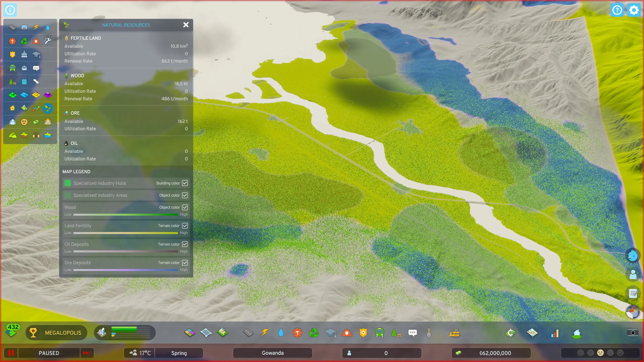Open Public Transport bus infoview in left panel
Viewport: 644px width, 362px height.
12,68
